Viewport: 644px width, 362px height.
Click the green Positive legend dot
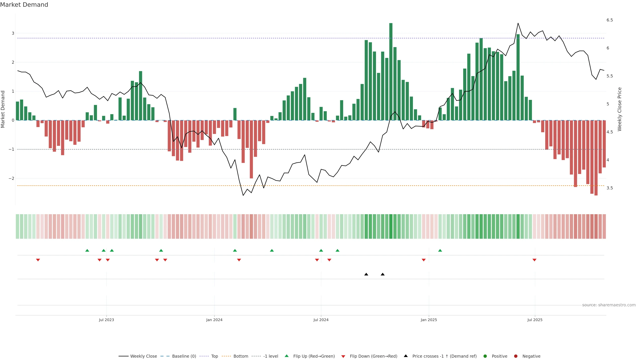[x=485, y=356]
